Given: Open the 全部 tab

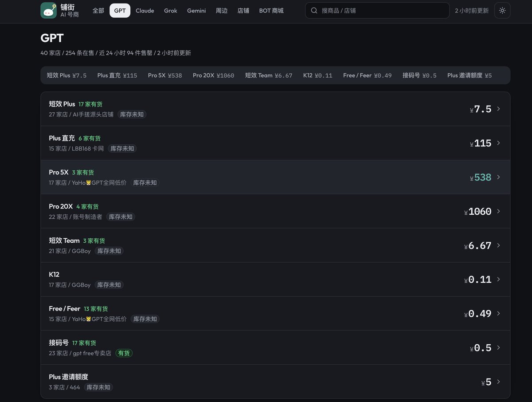Looking at the screenshot, I should [98, 10].
